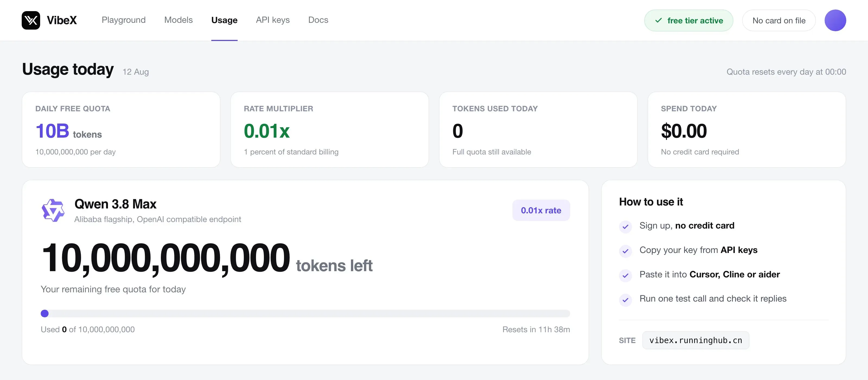Click check icon beside Paste it into
This screenshot has width=868, height=380.
coord(625,275)
